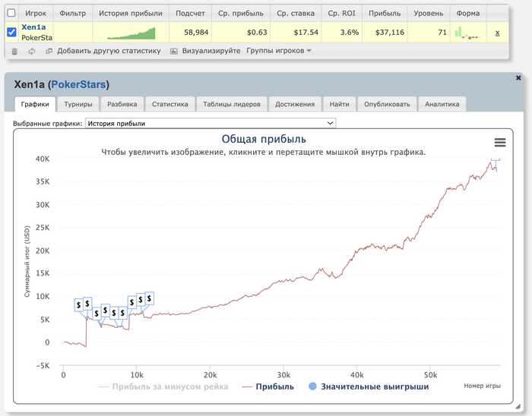This screenshot has width=532, height=416.
Task: Toggle Прибыль за минусом рейка legend
Action: coord(163,386)
